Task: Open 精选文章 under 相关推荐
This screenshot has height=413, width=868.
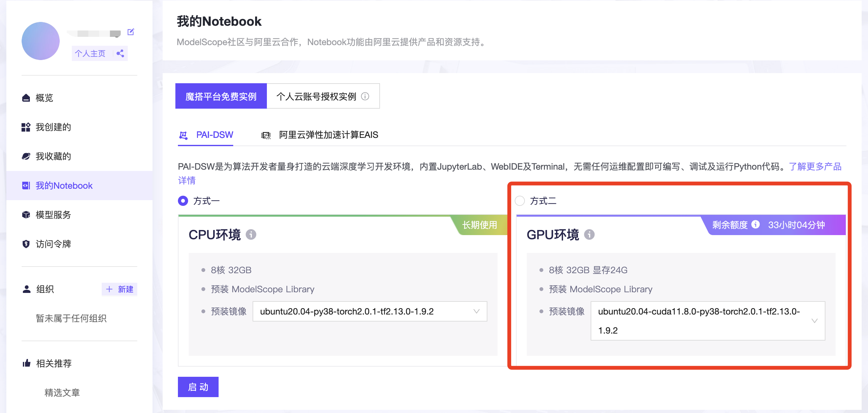Action: click(62, 392)
